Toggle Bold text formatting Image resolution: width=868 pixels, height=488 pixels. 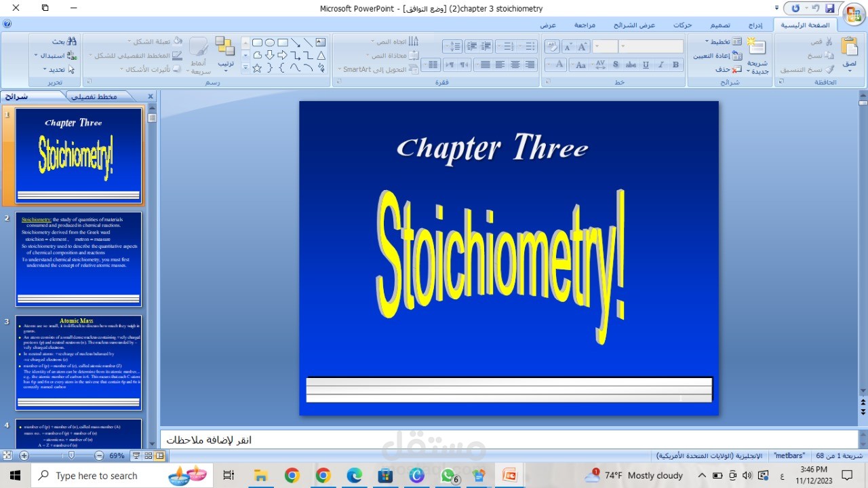pyautogui.click(x=675, y=65)
